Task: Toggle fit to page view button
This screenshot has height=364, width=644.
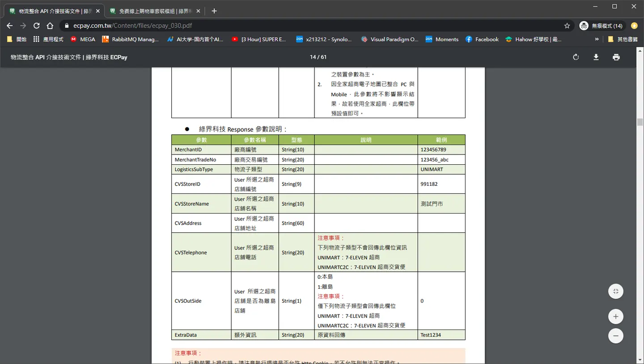Action: coord(616,291)
